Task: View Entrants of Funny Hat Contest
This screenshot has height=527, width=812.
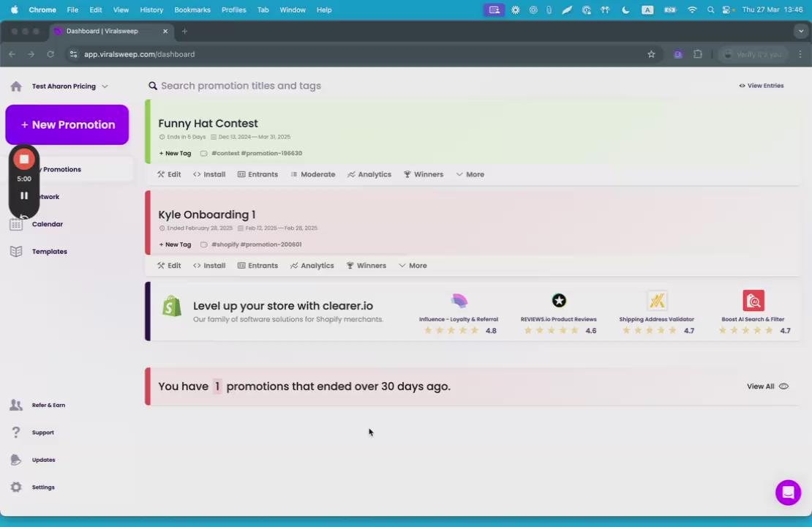Action: 257,175
